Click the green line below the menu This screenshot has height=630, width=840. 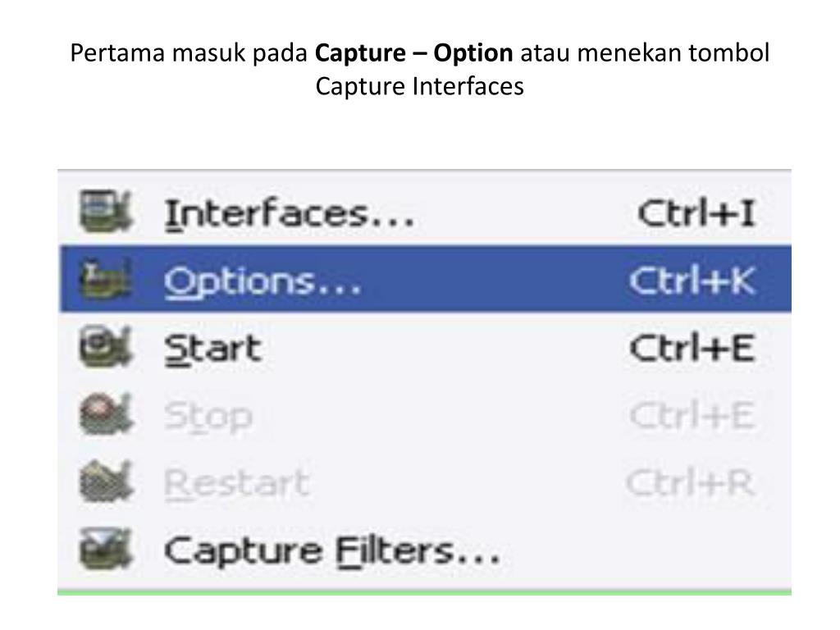(424, 592)
